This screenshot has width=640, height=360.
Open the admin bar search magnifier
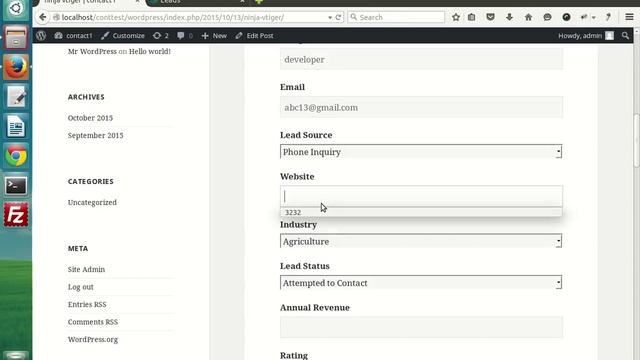point(625,36)
